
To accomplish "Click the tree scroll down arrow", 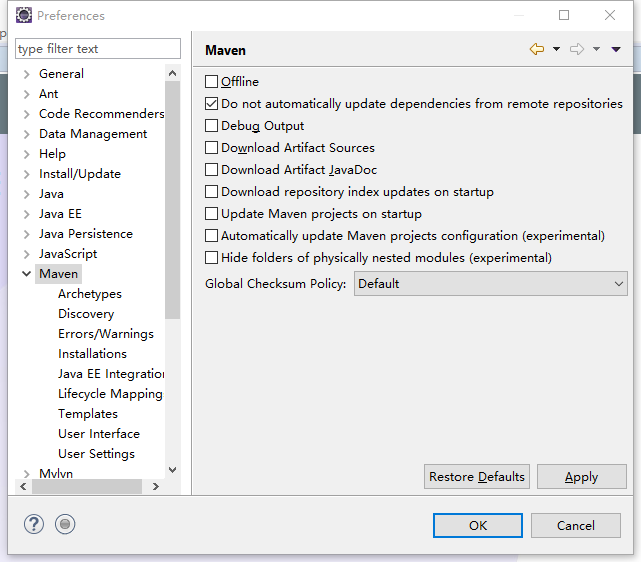I will [x=173, y=470].
